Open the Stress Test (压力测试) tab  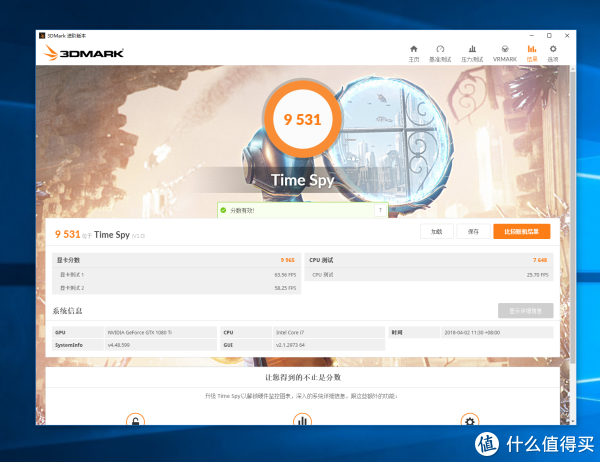(472, 54)
